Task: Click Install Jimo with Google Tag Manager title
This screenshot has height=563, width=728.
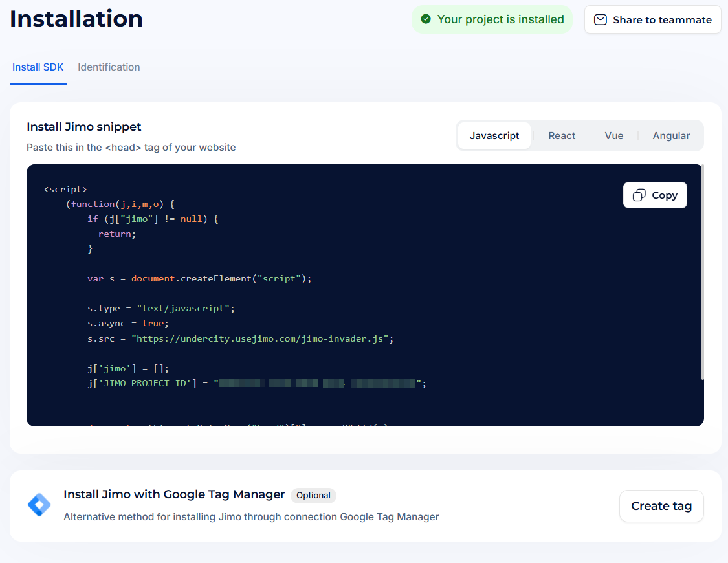Action: pyautogui.click(x=174, y=494)
